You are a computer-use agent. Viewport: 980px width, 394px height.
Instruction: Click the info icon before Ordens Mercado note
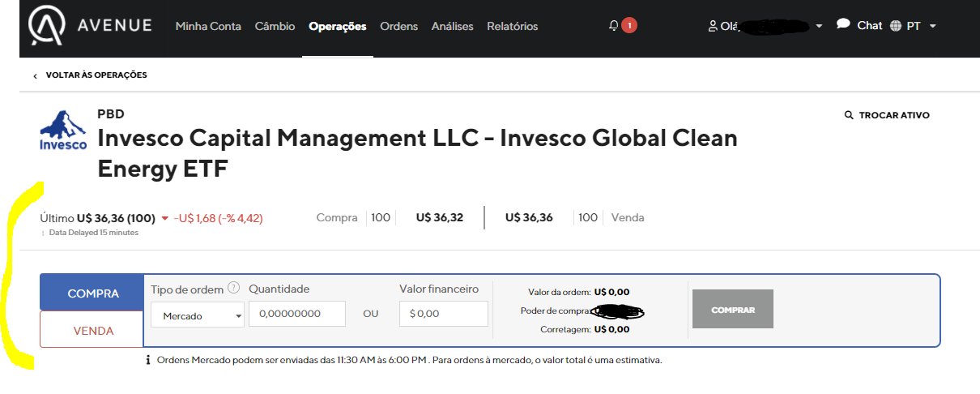point(148,360)
